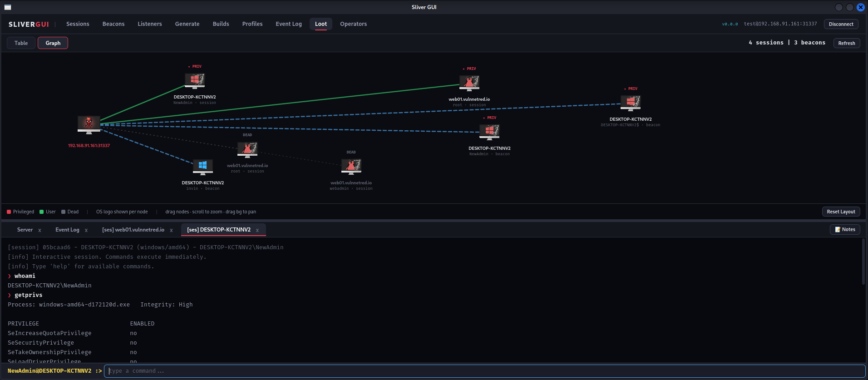Close the [ses] web01.vulnnetred.io tab
The image size is (868, 380).
[x=171, y=230]
